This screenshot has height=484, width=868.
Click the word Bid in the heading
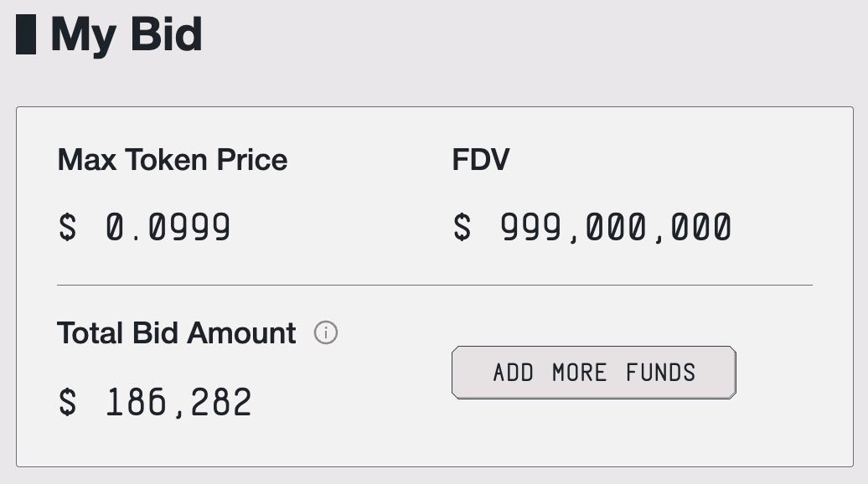click(166, 34)
